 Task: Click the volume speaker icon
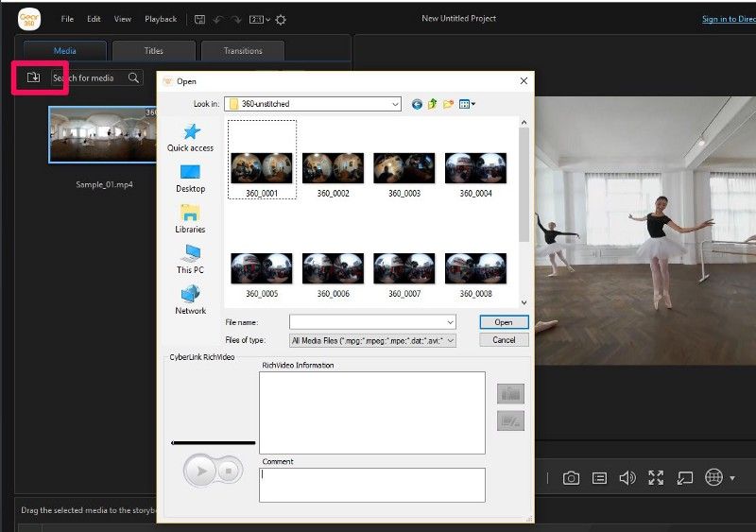627,478
